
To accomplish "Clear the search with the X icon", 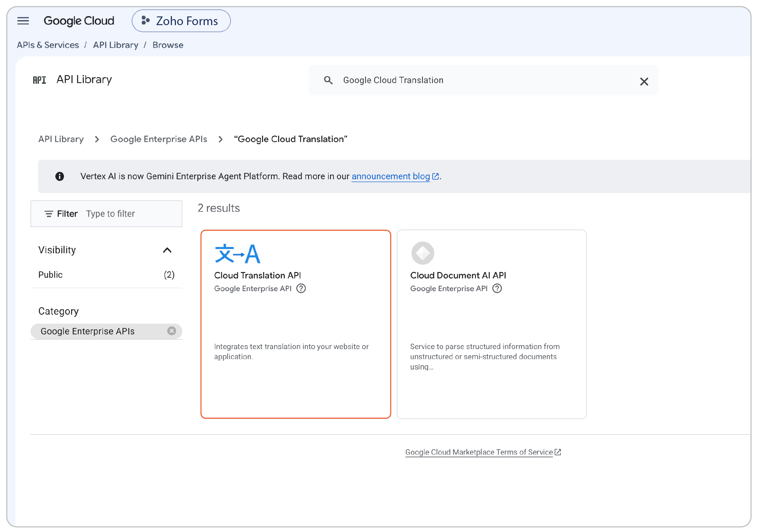I will click(x=644, y=81).
